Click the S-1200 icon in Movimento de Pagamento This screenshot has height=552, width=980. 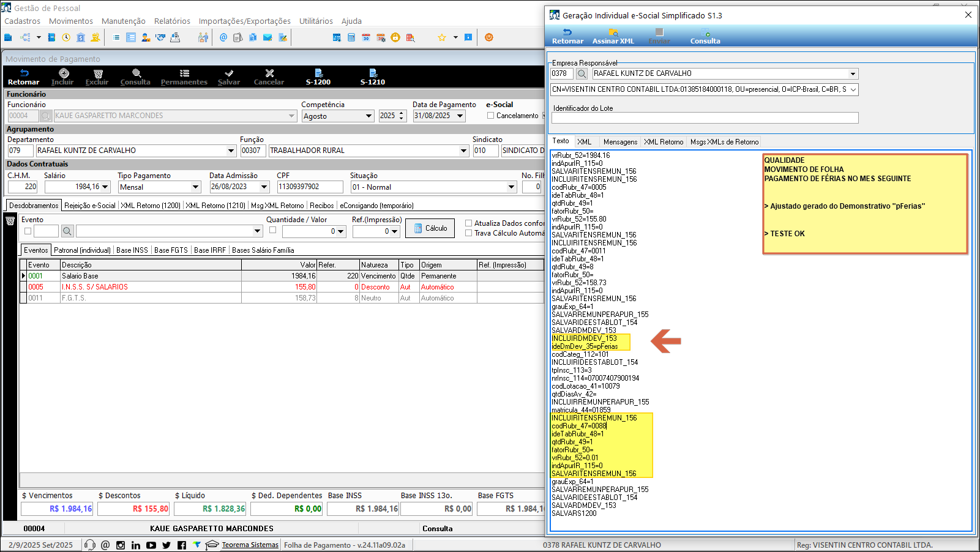point(318,76)
